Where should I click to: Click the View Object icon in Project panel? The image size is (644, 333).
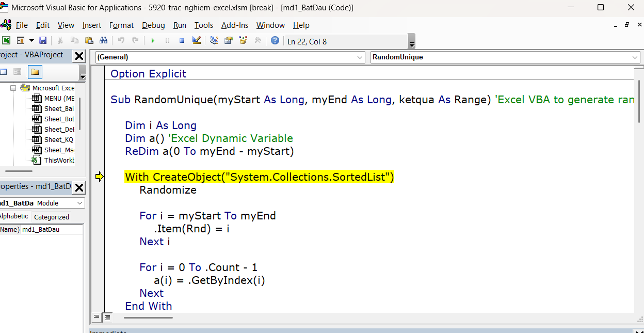pyautogui.click(x=17, y=72)
